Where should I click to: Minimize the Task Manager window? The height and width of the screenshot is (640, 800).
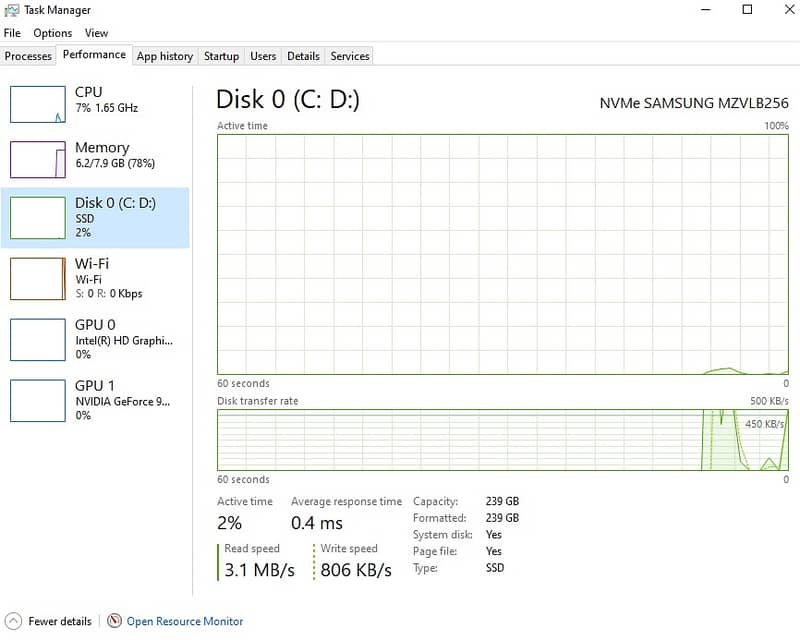click(706, 10)
